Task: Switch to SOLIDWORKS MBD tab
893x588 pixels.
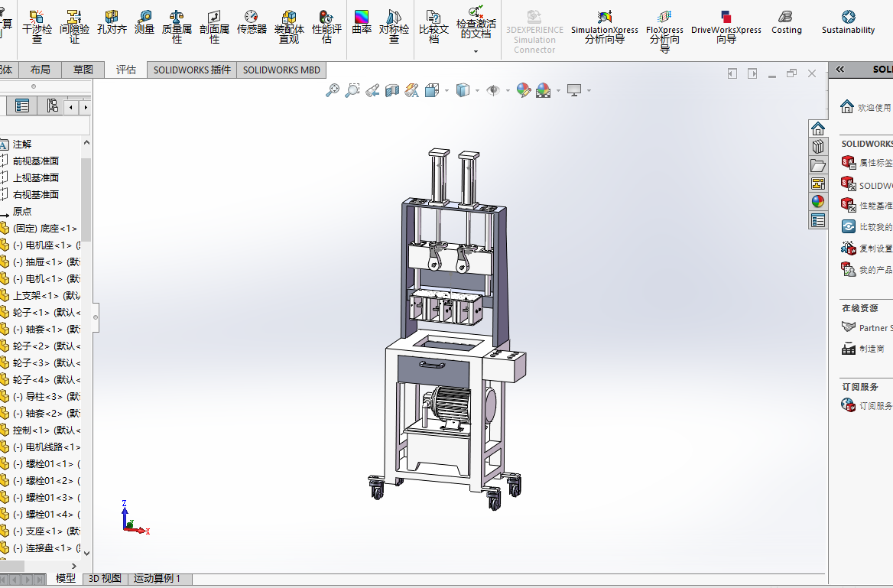Action: (281, 70)
